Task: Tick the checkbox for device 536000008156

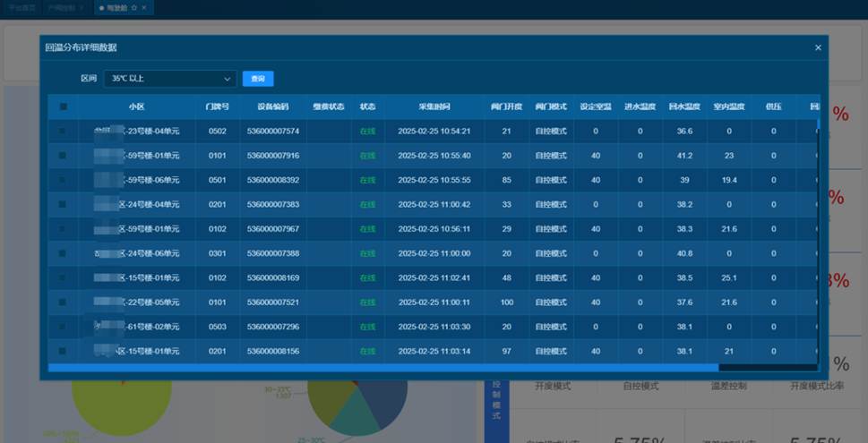Action: 63,351
